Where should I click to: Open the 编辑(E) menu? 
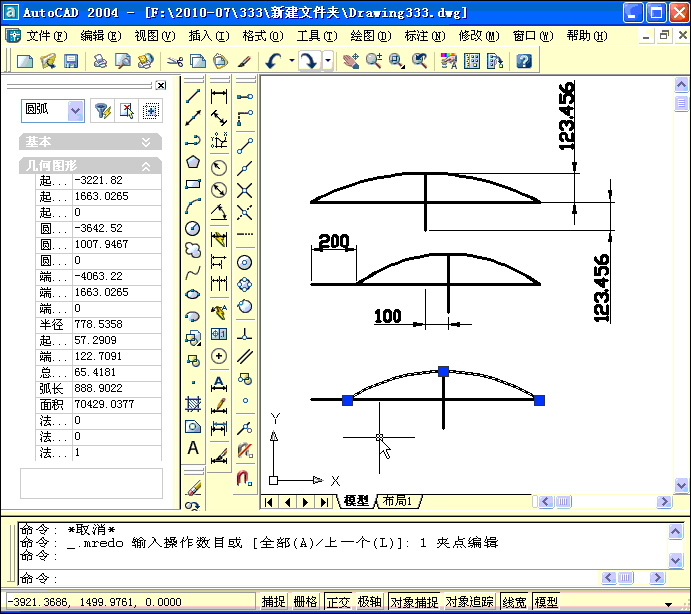tap(100, 36)
